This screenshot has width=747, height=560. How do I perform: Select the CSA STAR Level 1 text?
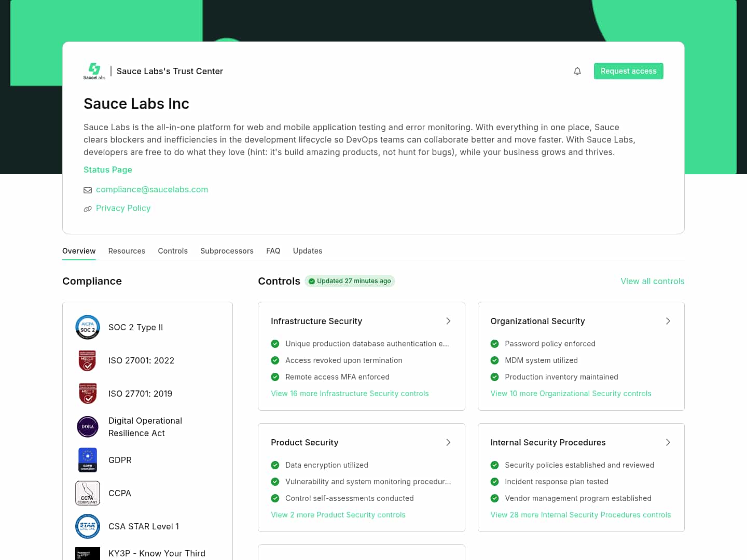pyautogui.click(x=144, y=526)
